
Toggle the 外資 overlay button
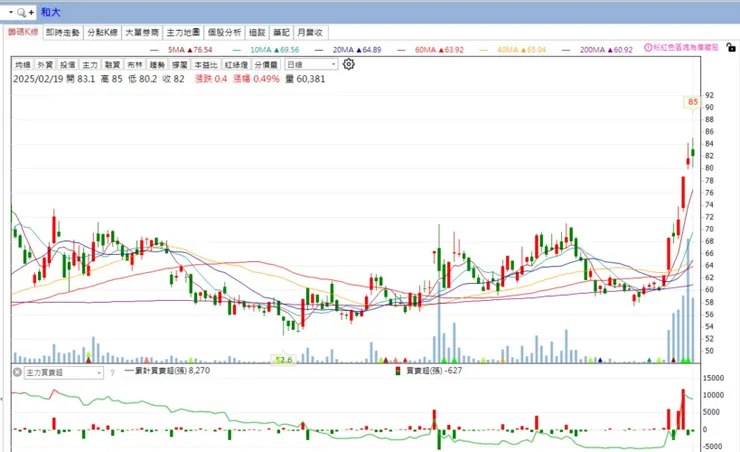(x=45, y=65)
